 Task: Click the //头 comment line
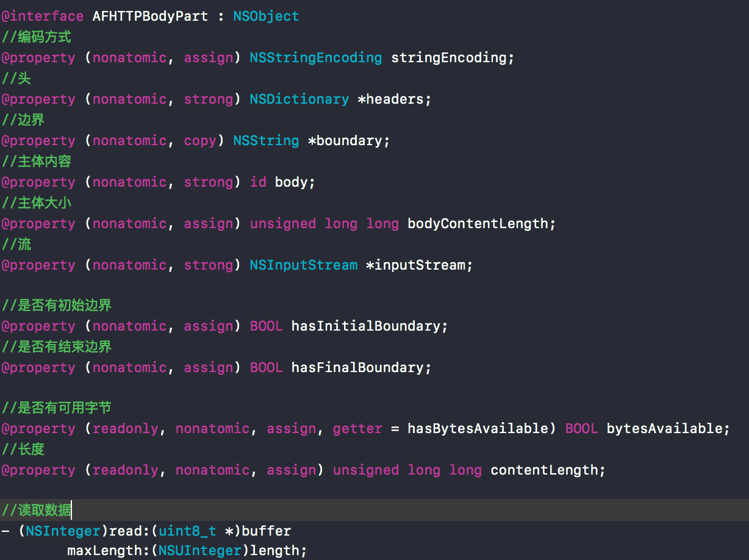[x=16, y=78]
